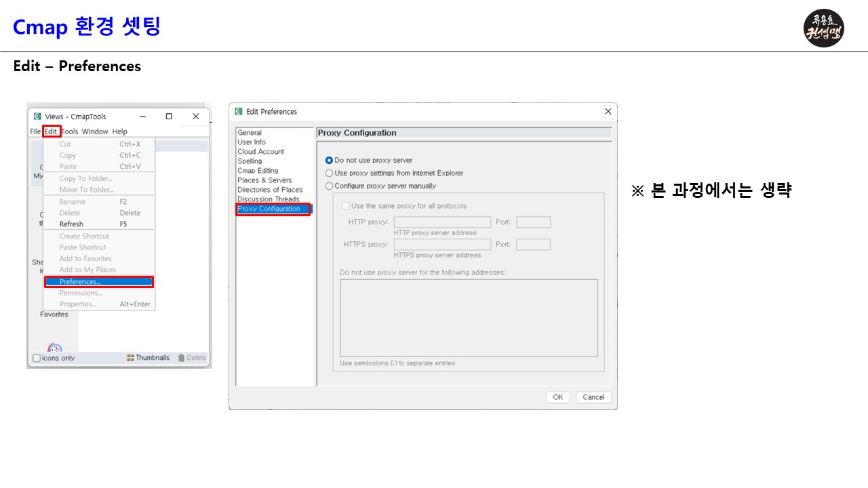Close the Views - CmapTools window
Screen dimensions: 868x488
point(196,117)
